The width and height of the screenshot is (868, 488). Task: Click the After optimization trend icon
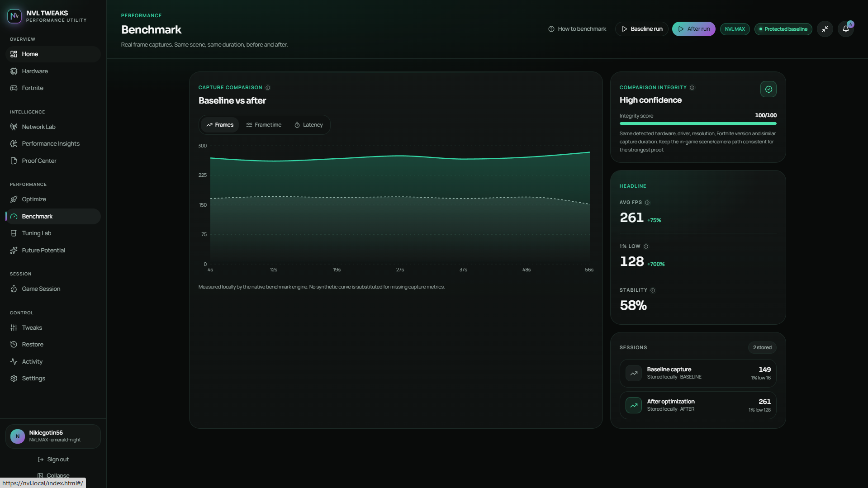634,406
